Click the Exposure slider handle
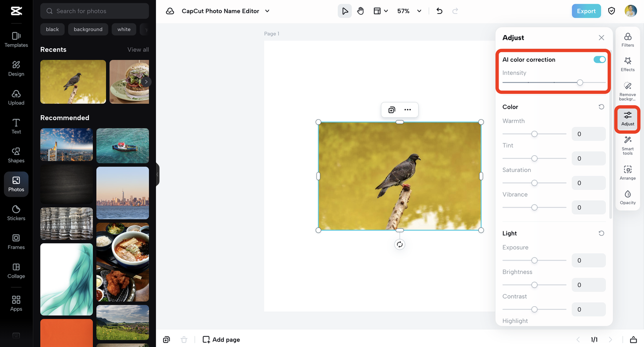 (534, 261)
